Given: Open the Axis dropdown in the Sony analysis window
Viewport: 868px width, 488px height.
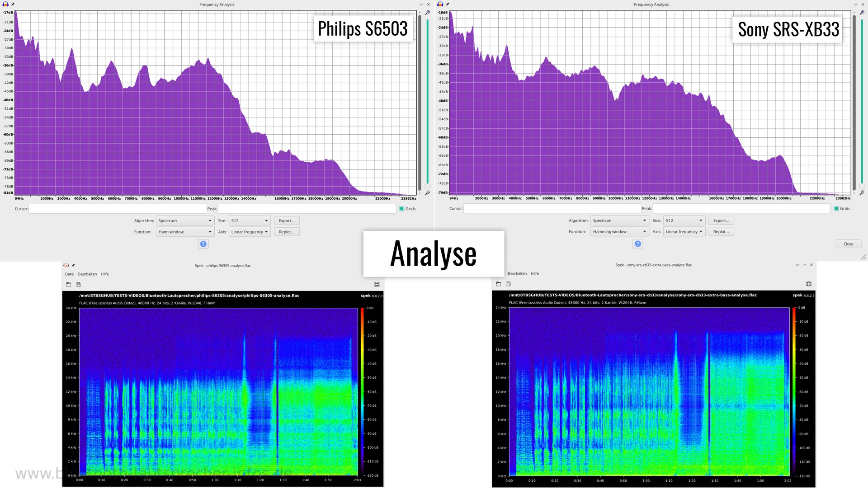Looking at the screenshot, I should click(x=684, y=232).
